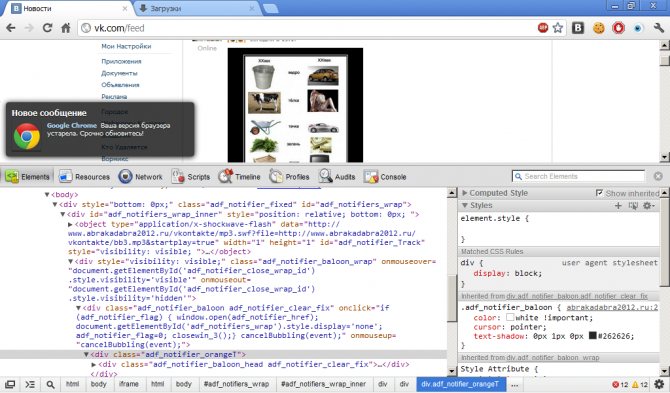Open Приложения in the sidebar
Viewport: 670px width, 393px height.
(x=121, y=61)
